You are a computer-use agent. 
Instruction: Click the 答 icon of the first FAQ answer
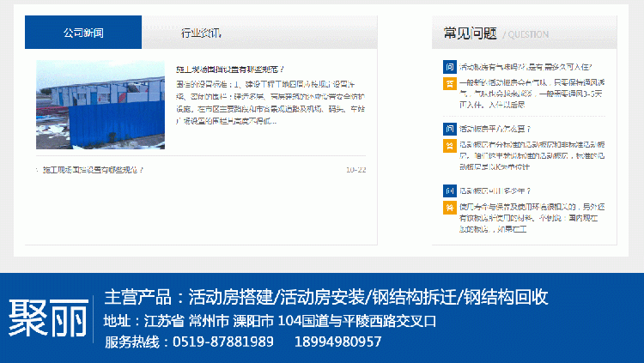click(450, 83)
